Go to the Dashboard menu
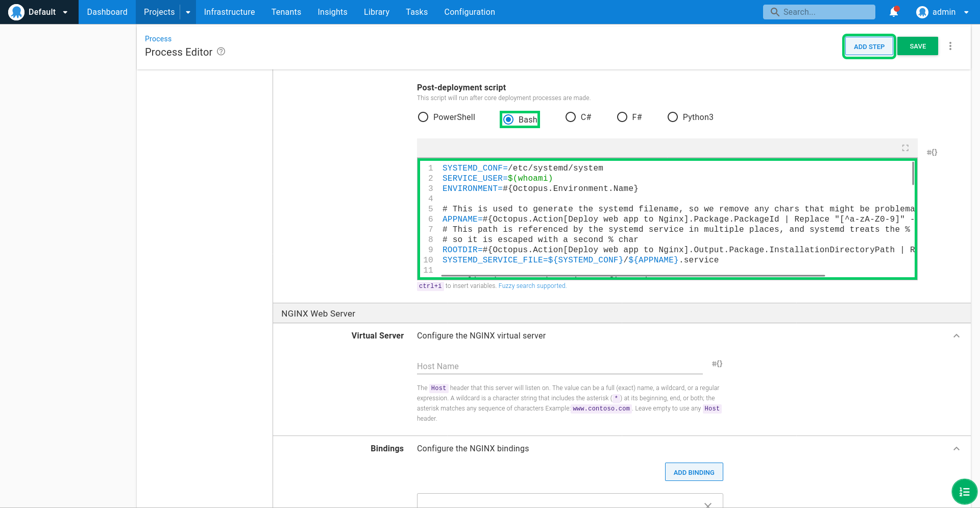This screenshot has height=508, width=980. pyautogui.click(x=107, y=12)
